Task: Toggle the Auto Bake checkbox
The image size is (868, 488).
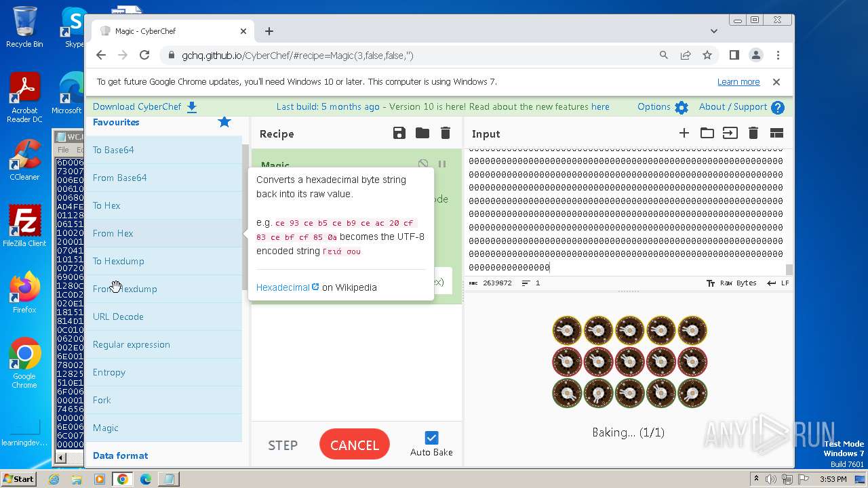Action: [431, 438]
